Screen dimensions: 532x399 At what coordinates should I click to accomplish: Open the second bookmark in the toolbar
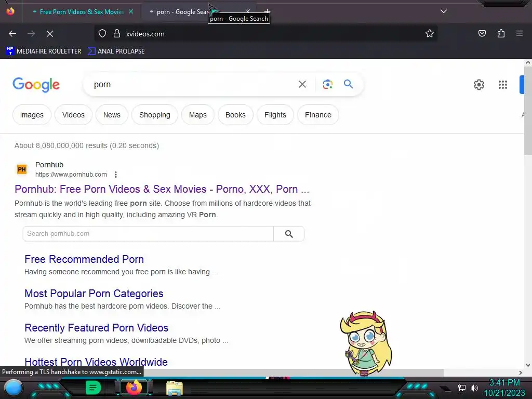click(x=116, y=51)
